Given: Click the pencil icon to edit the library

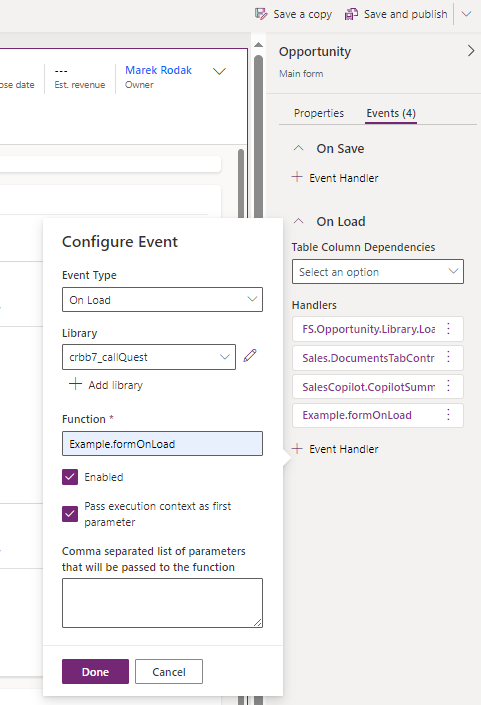Looking at the screenshot, I should 250,356.
